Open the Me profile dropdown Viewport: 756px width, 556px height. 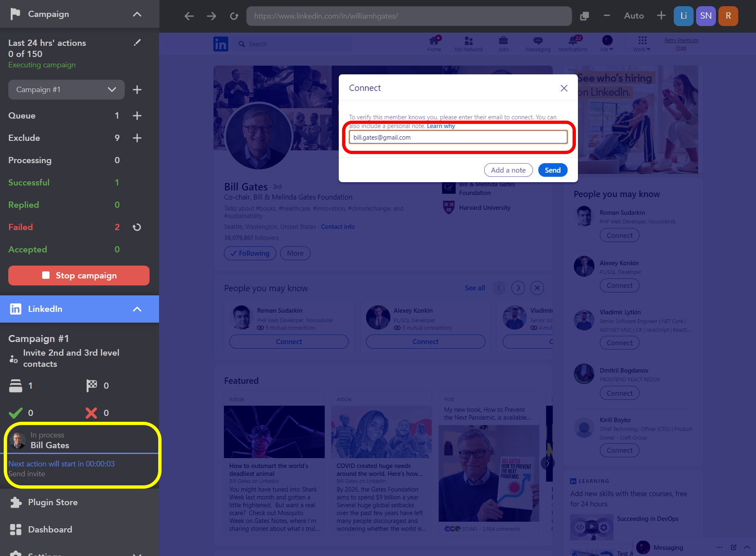point(607,44)
